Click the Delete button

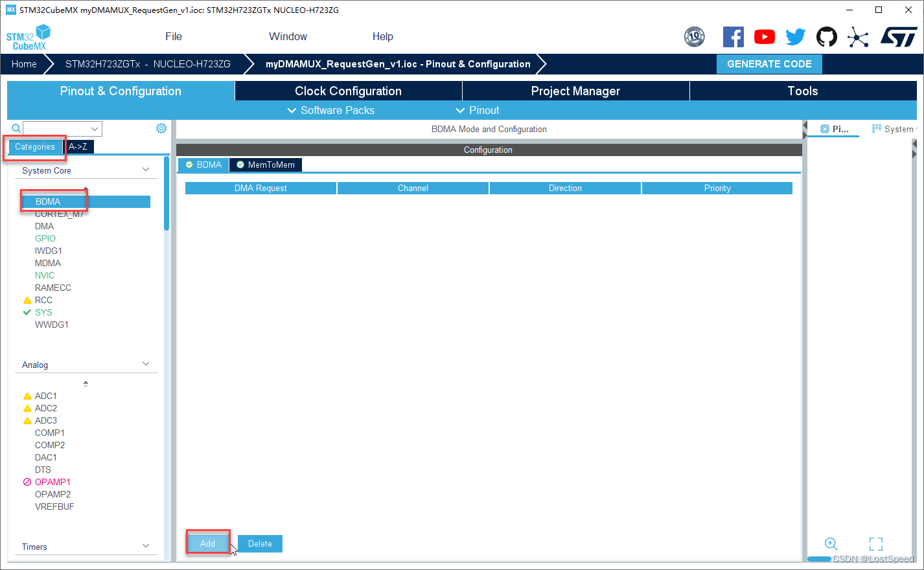pos(260,543)
